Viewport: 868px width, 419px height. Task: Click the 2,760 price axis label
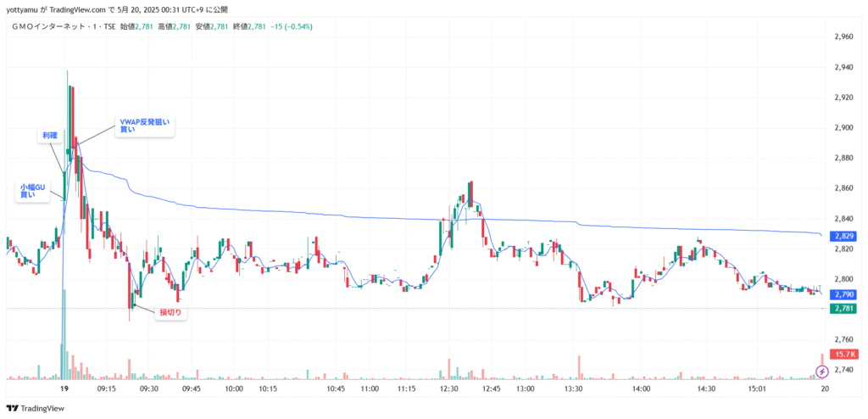(843, 339)
